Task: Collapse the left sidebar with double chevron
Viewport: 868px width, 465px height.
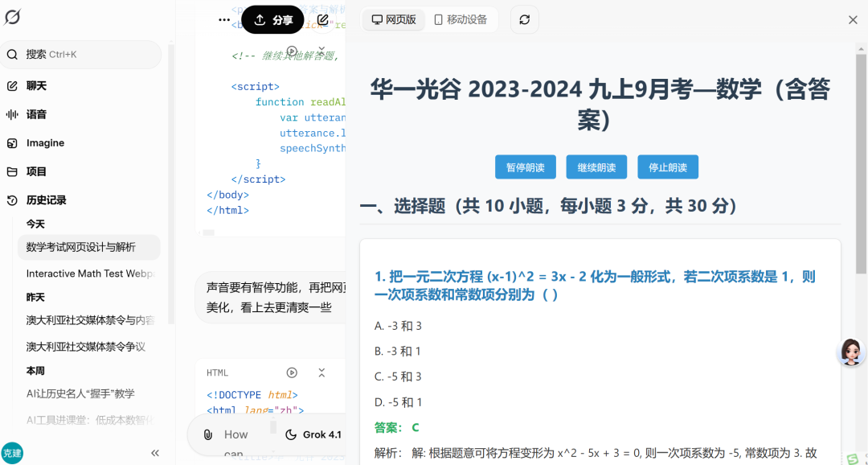Action: (x=155, y=453)
